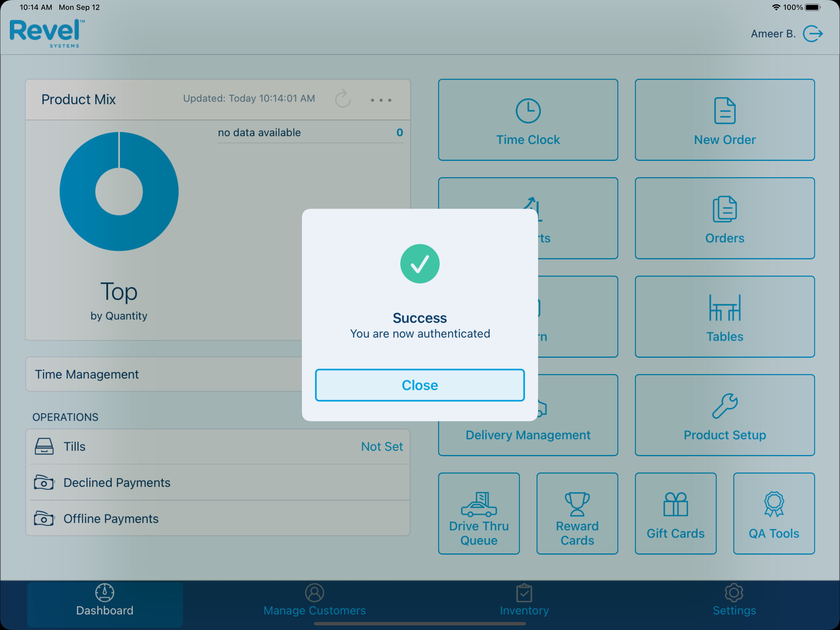Open the Time Clock tile
Screen dimensions: 840x630
pyautogui.click(x=528, y=120)
